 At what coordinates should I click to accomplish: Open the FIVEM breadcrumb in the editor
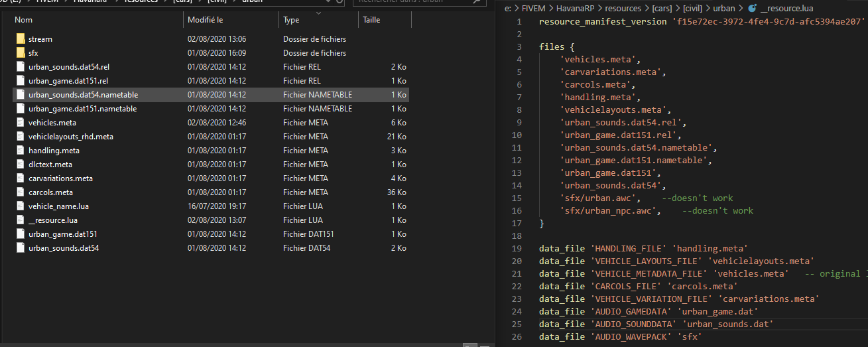coord(534,9)
